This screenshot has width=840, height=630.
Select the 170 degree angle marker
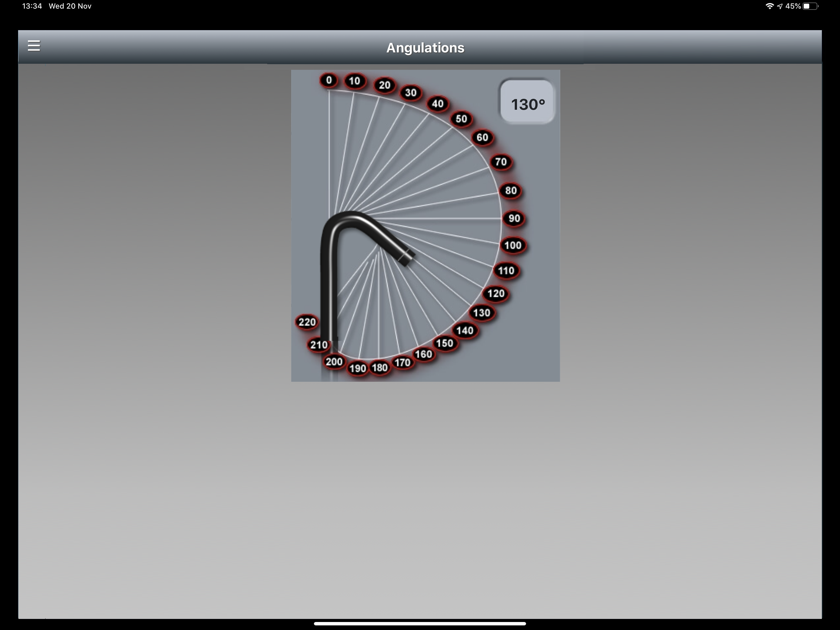[x=402, y=363]
